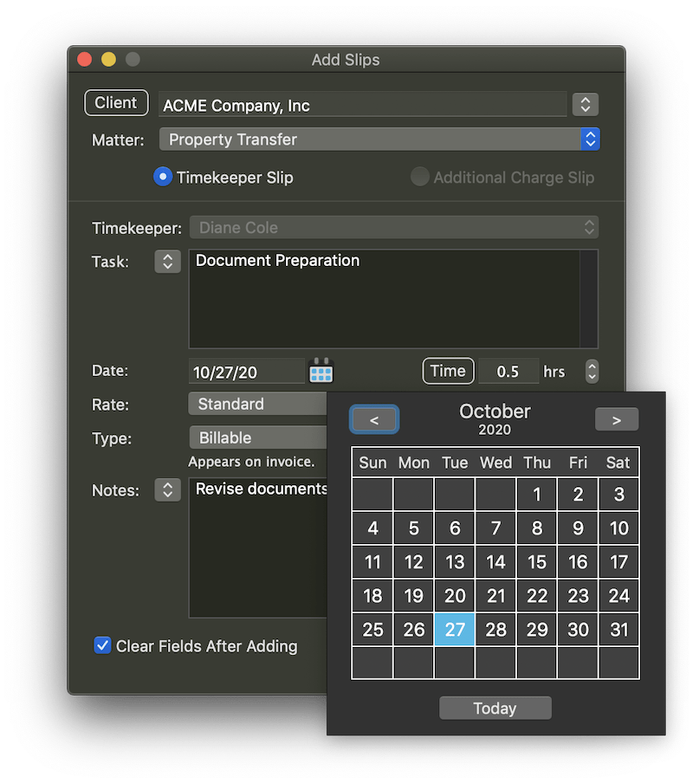Image resolution: width=693 pixels, height=784 pixels.
Task: Select October 5 in calendar
Action: pyautogui.click(x=413, y=528)
